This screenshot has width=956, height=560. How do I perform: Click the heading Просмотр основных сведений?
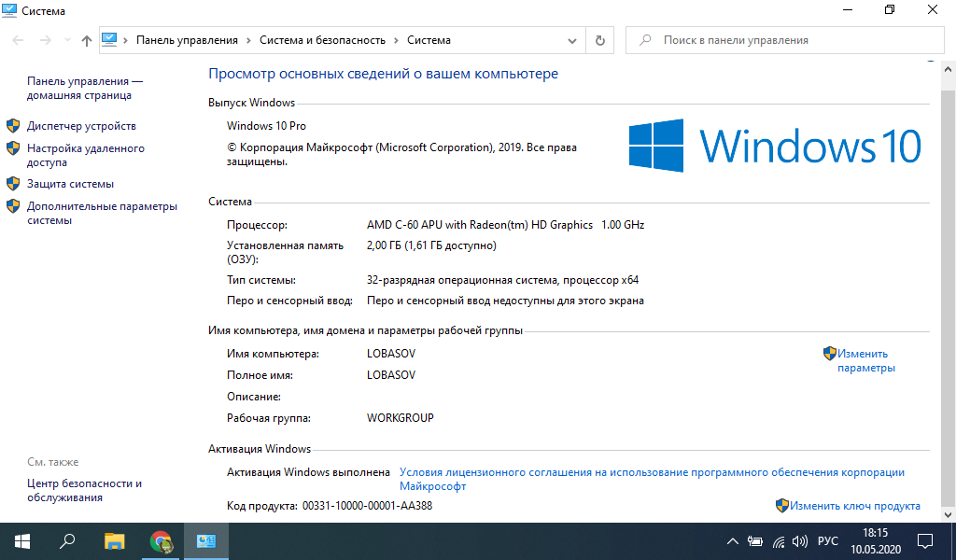(x=384, y=74)
